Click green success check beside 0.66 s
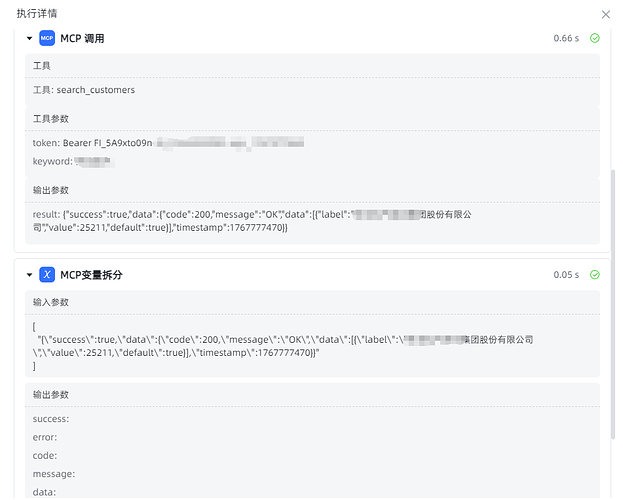 pos(594,39)
